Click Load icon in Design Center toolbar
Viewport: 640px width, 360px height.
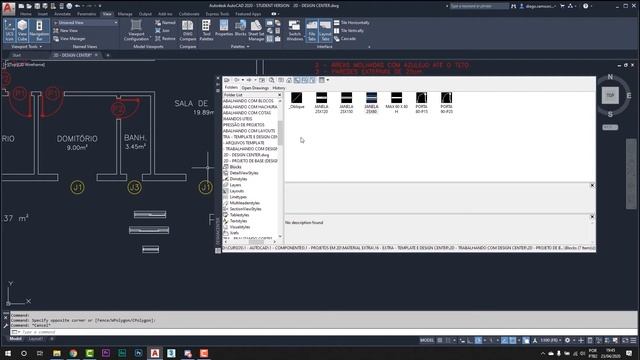click(x=227, y=80)
